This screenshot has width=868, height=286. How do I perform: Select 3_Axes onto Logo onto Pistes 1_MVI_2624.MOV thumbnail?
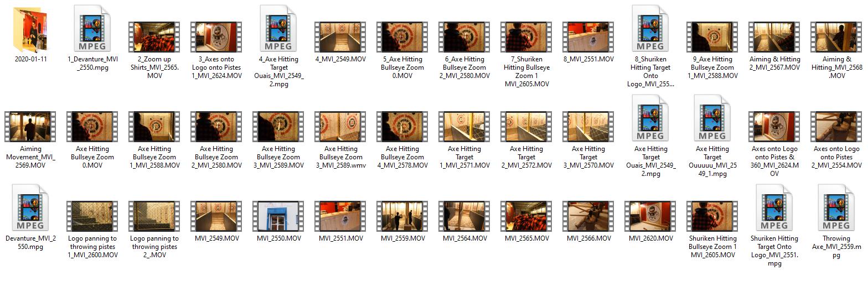pos(216,37)
